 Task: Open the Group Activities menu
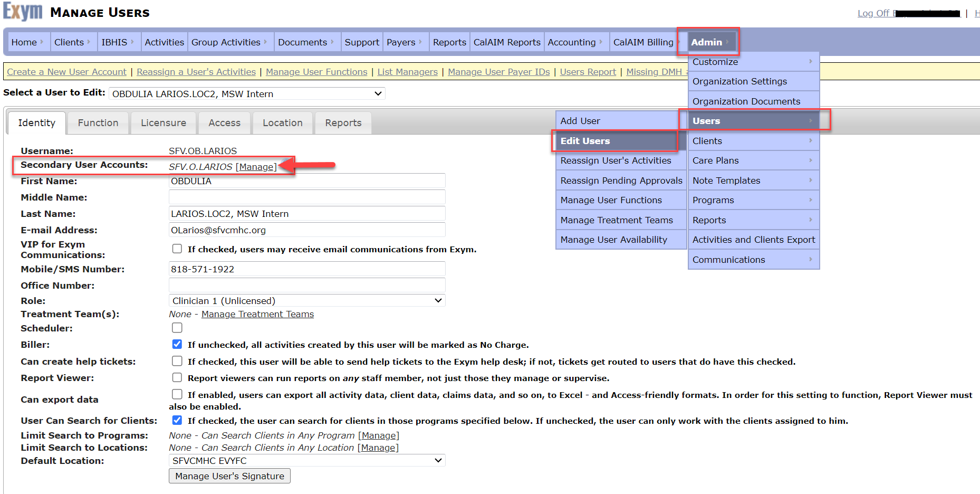230,42
